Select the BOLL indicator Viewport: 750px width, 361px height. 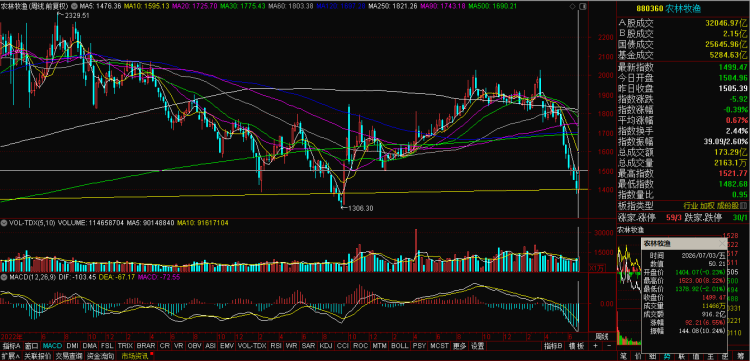click(399, 346)
